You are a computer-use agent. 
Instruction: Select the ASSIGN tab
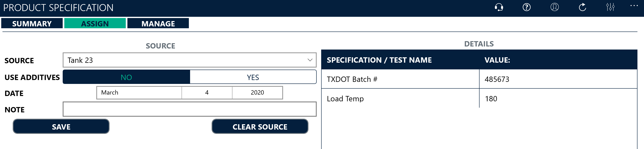pos(95,23)
